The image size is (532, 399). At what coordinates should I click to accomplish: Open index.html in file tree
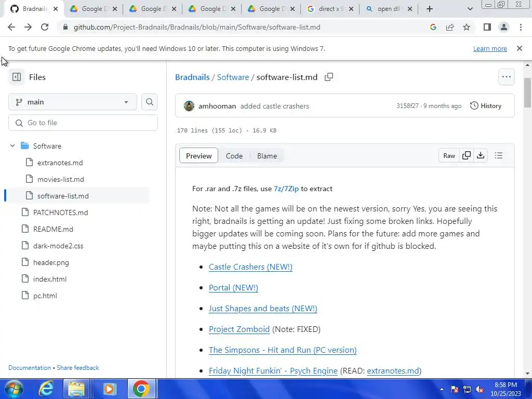point(49,279)
